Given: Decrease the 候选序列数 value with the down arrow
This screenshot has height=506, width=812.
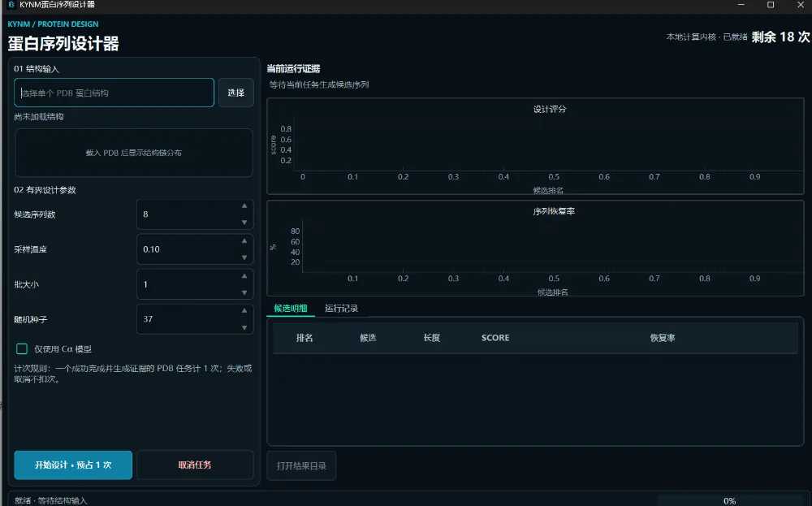Looking at the screenshot, I should pos(244,223).
